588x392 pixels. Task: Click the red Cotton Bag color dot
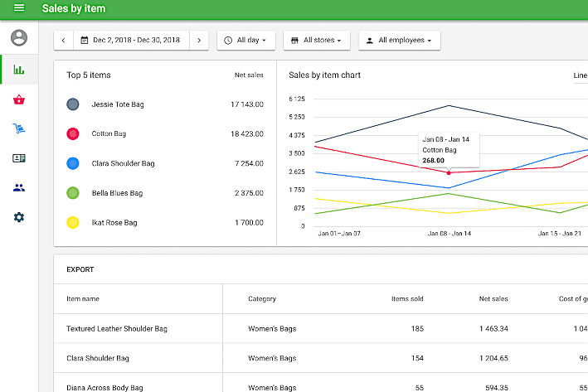click(73, 133)
